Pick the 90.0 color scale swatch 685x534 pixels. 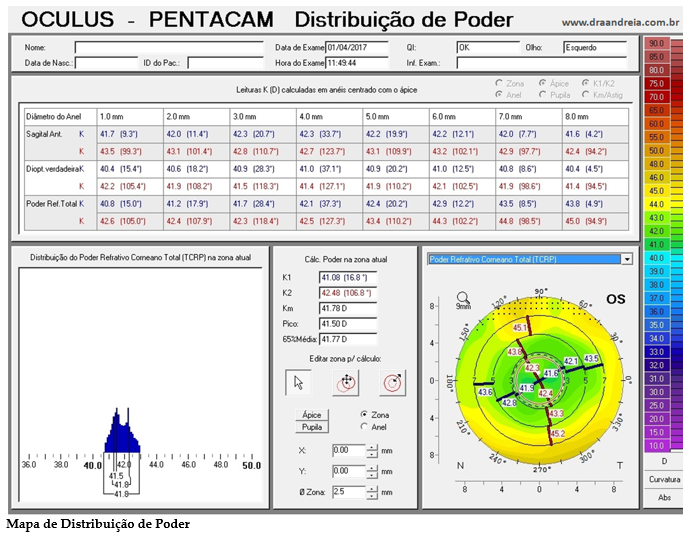pos(656,43)
